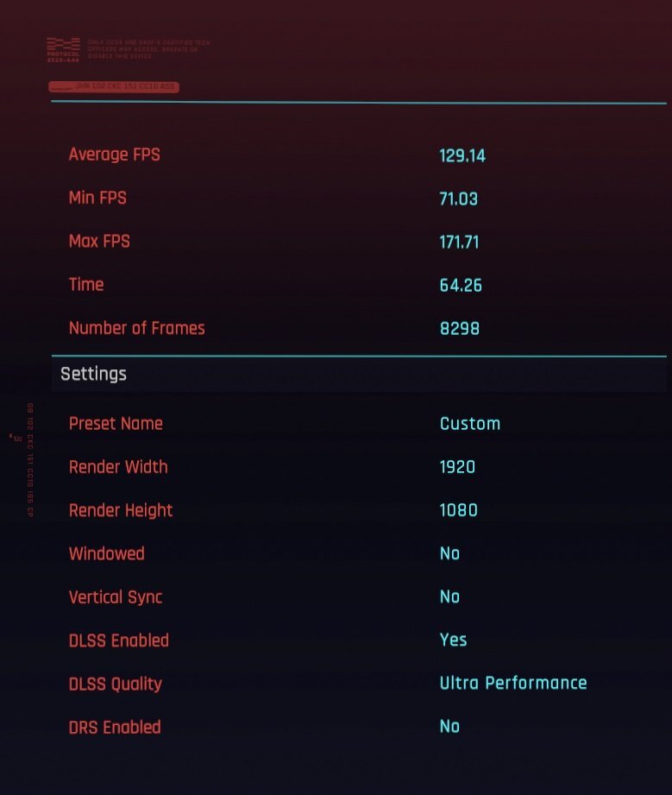Screen dimensions: 672x795
Task: Toggle the Windowed No value
Action: (449, 553)
